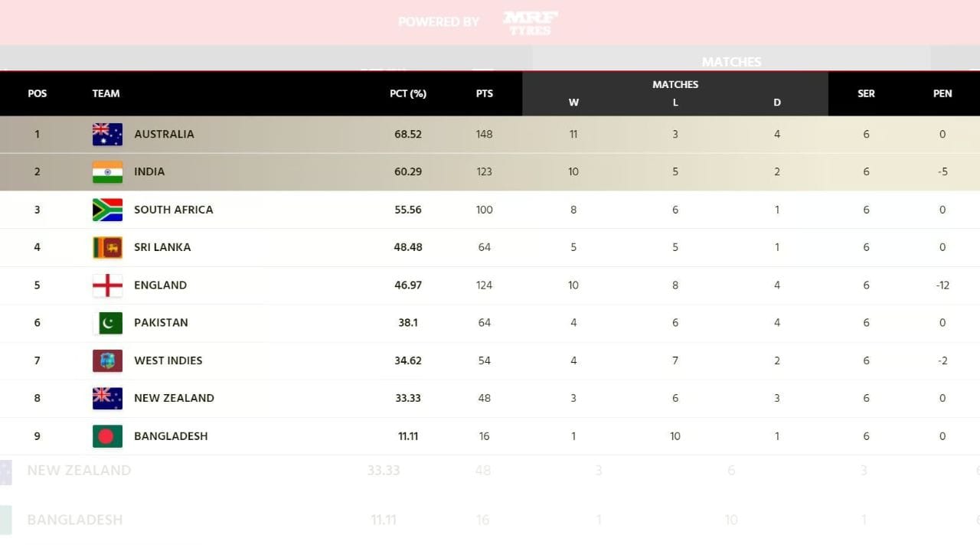Click the PEN column header
The width and height of the screenshot is (980, 551).
pyautogui.click(x=942, y=93)
